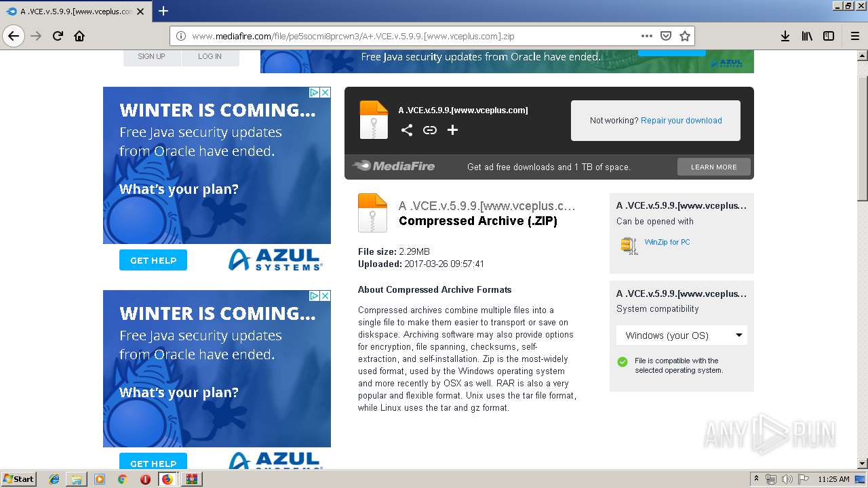Click the Compressed Archive (.ZIP) title
The height and width of the screenshot is (488, 868).
click(478, 221)
